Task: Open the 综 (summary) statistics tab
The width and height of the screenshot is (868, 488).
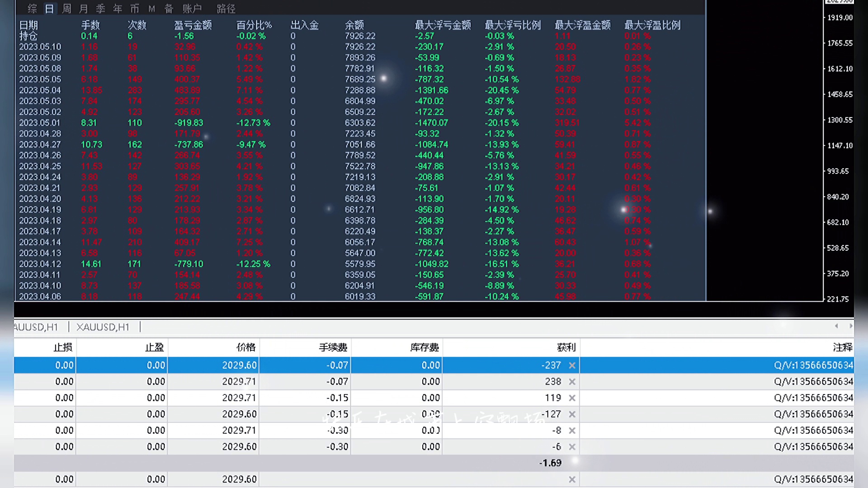Action: pyautogui.click(x=32, y=9)
